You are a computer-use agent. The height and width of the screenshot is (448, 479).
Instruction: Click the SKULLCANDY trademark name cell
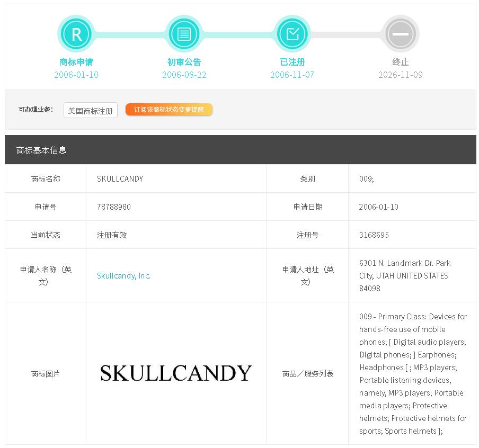coord(120,179)
